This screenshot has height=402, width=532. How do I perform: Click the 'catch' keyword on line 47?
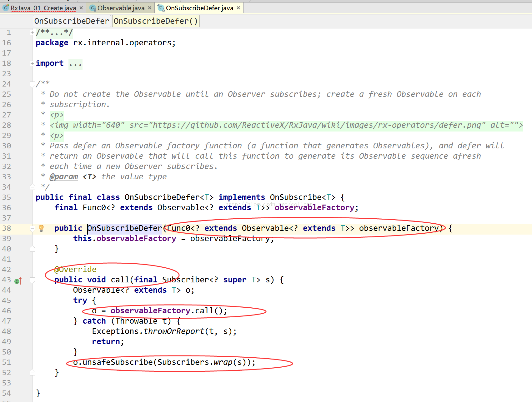point(94,321)
